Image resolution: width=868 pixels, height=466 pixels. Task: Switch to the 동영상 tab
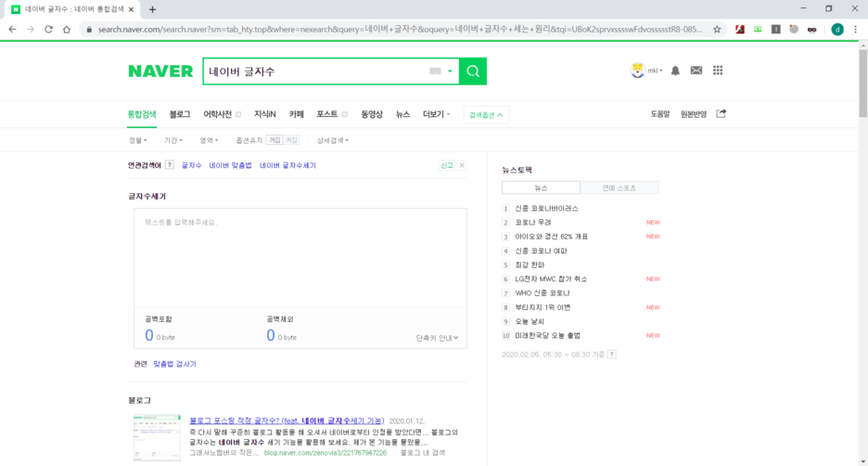click(x=372, y=114)
